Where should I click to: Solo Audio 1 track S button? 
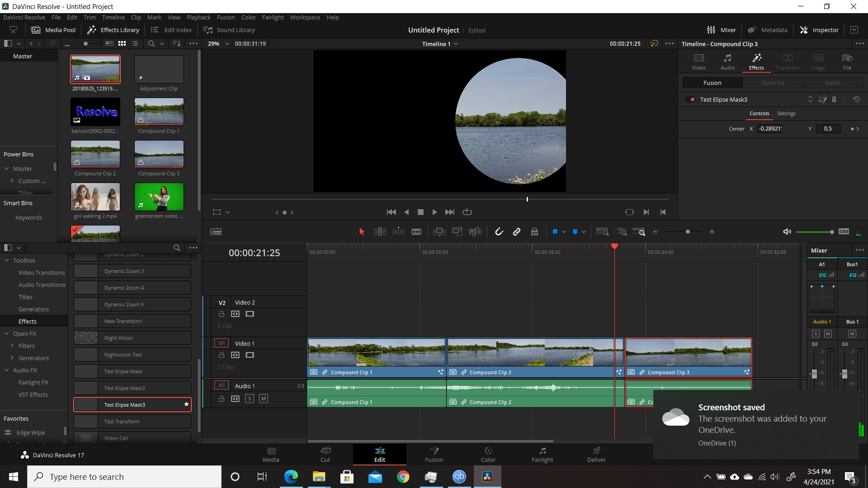(x=250, y=399)
